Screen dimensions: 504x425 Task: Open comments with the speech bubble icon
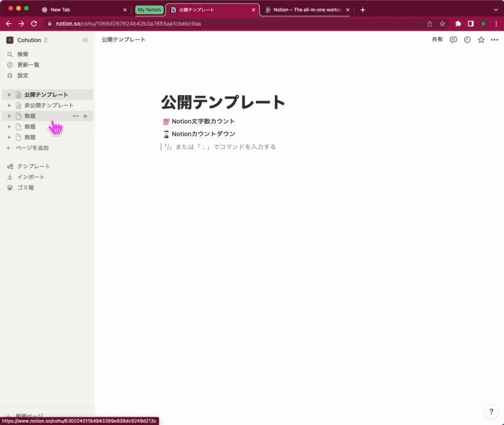(453, 40)
